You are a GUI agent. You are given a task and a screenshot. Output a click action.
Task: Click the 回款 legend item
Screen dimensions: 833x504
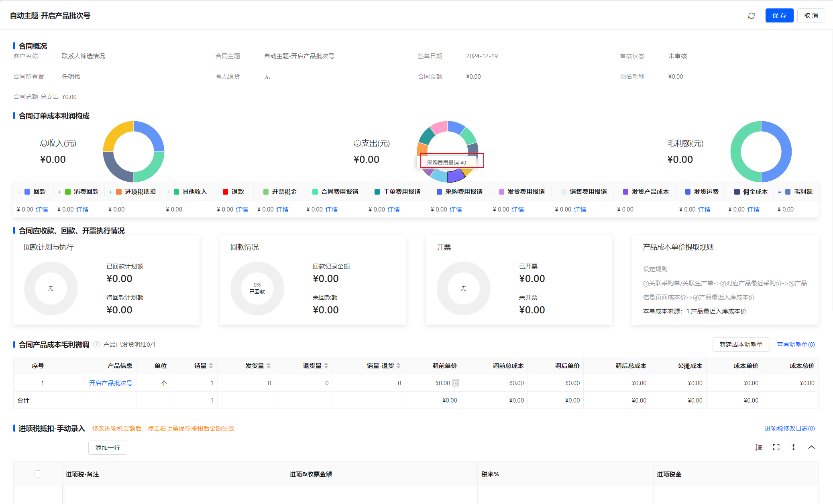pyautogui.click(x=39, y=192)
